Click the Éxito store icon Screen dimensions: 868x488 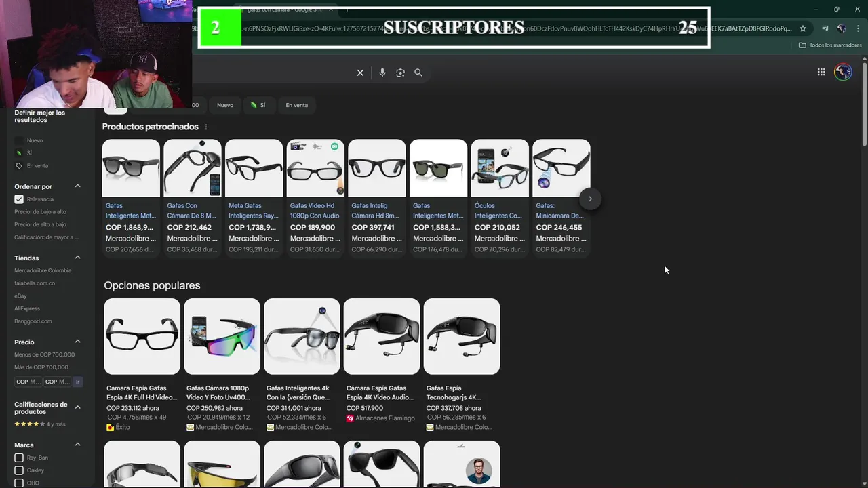pos(111,428)
